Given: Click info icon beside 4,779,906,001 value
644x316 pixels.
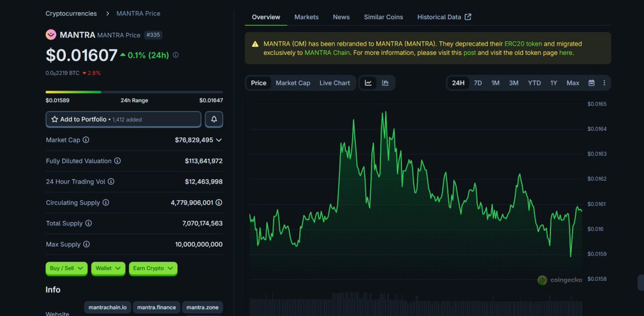Looking at the screenshot, I should tap(219, 203).
